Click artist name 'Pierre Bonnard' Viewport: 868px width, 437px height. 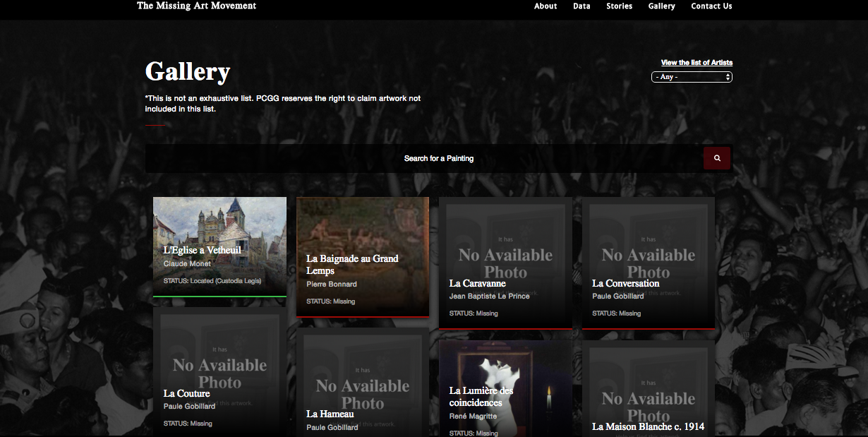(x=332, y=285)
